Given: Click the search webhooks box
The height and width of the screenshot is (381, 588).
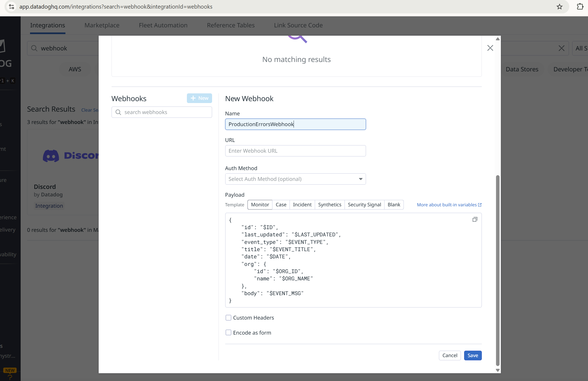Looking at the screenshot, I should 162,112.
